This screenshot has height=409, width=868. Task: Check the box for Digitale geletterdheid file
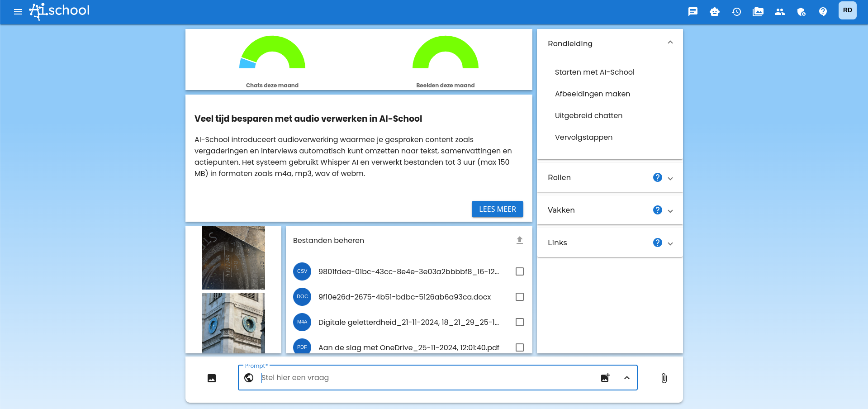point(520,322)
